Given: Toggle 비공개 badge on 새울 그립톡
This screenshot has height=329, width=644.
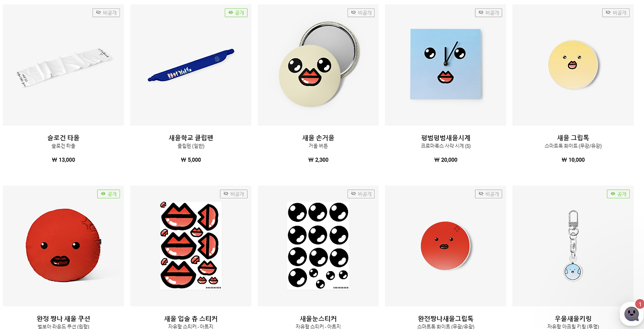Looking at the screenshot, I should tap(616, 13).
